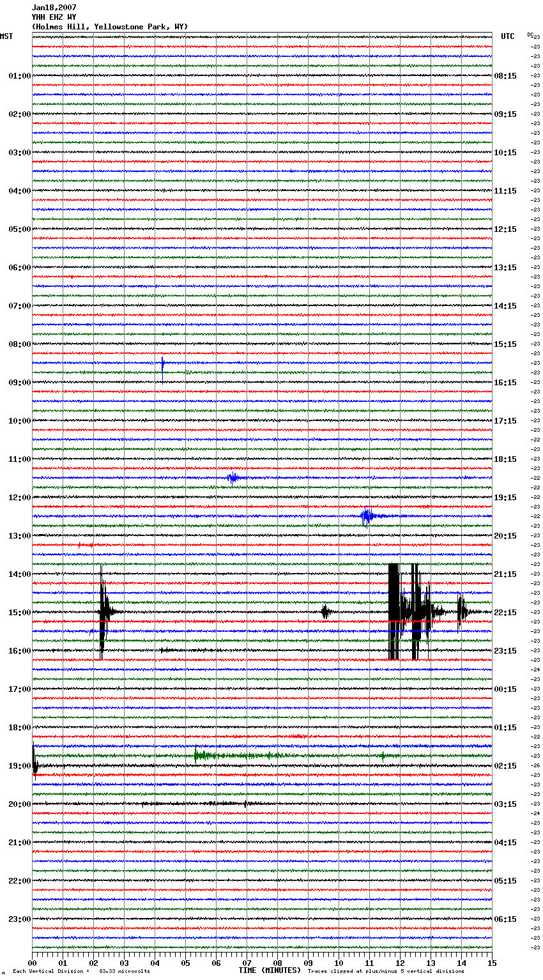Click the traces clipped footnote text
This screenshot has height=980, width=543.
[x=386, y=972]
